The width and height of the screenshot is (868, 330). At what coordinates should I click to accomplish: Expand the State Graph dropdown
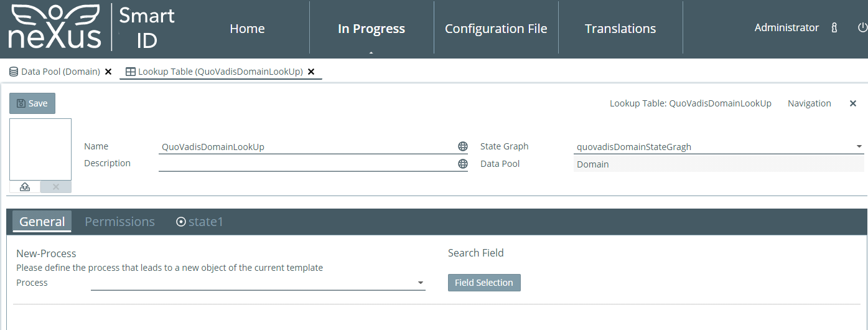click(859, 147)
